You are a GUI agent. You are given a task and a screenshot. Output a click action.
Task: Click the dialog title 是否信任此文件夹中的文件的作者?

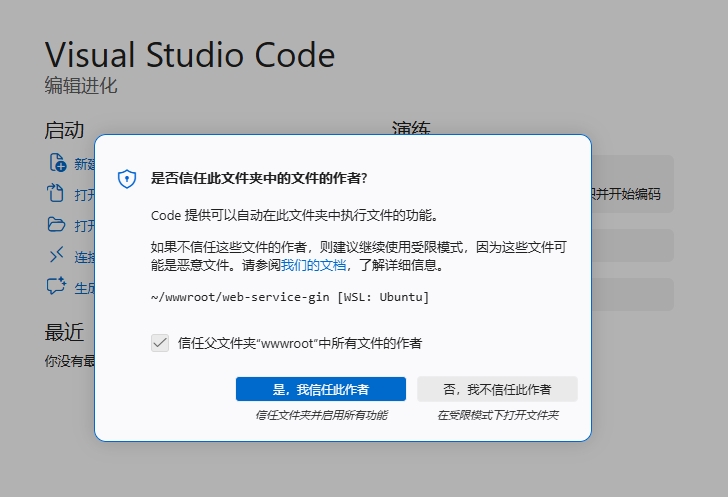pyautogui.click(x=259, y=178)
